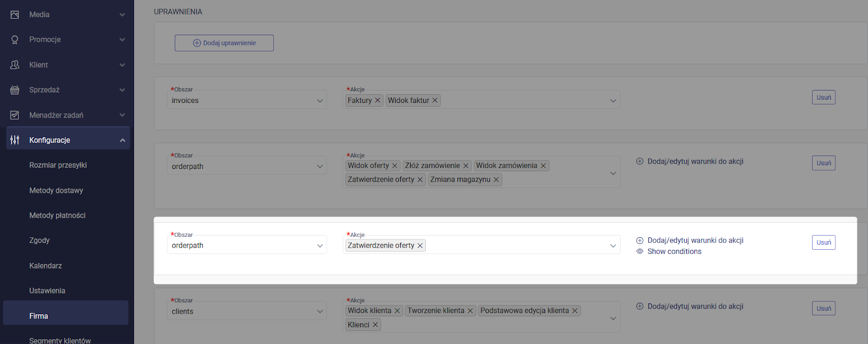Viewport: 868px width, 344px height.
Task: Open Metody dostawy page
Action: click(56, 191)
